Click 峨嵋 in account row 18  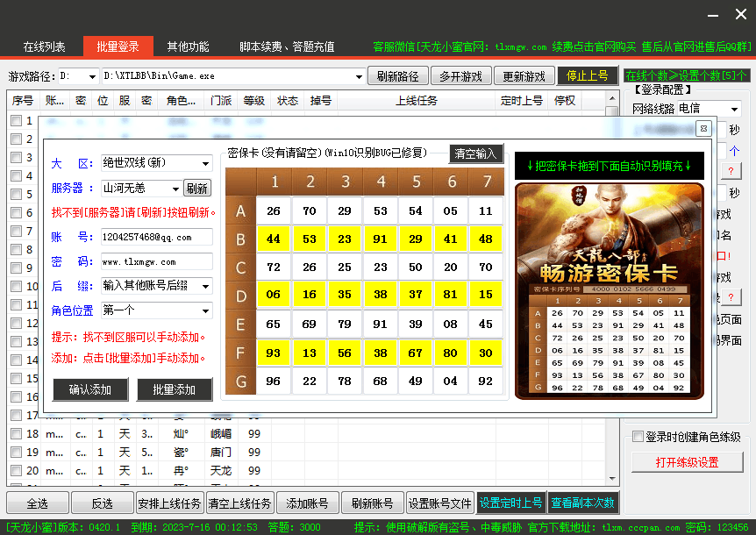tap(221, 434)
